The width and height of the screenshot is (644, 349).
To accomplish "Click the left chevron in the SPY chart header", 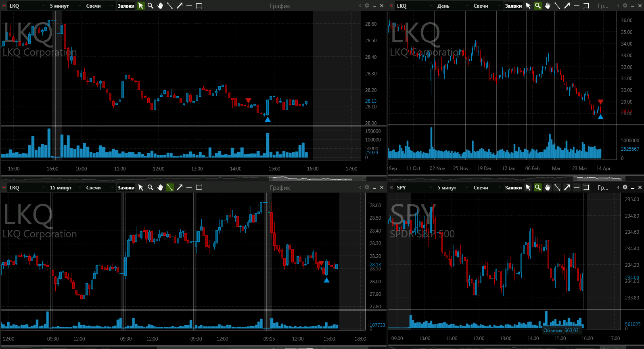I will pyautogui.click(x=618, y=187).
